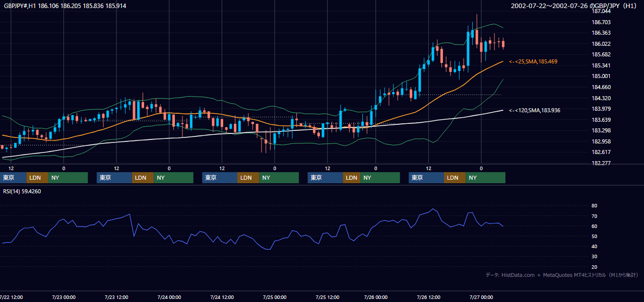Image resolution: width=644 pixels, height=302 pixels.
Task: Click the RSI scale value 60
Action: pyautogui.click(x=594, y=226)
